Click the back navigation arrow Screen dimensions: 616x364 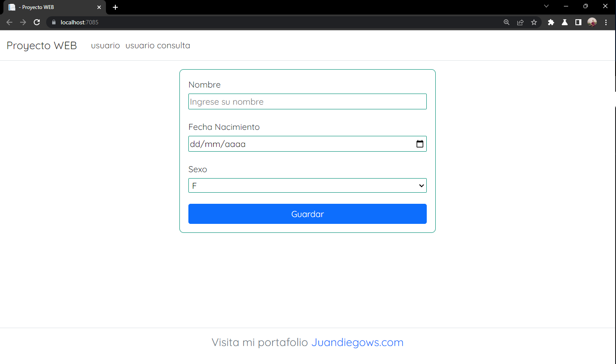[x=9, y=22]
